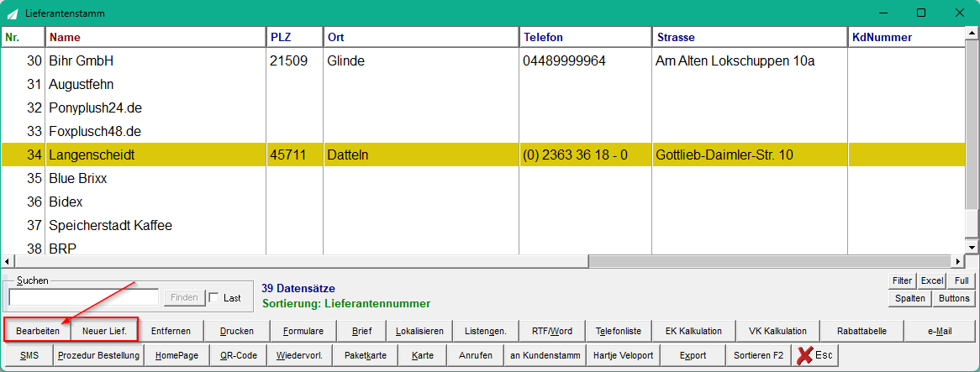980x372 pixels.
Task: Toggle the Last checkbox
Action: tap(213, 298)
